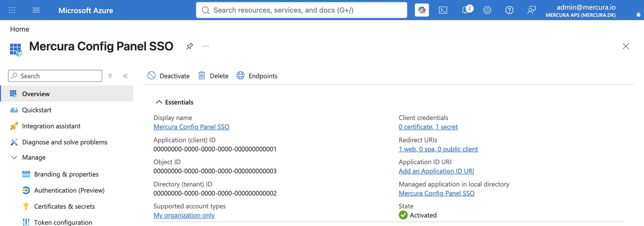Click the Overview menu icon

pos(14,94)
